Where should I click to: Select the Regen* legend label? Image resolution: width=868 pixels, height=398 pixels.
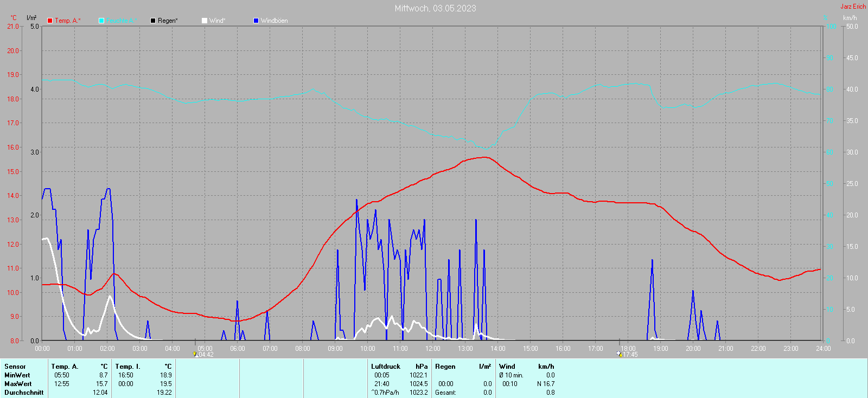[x=168, y=21]
